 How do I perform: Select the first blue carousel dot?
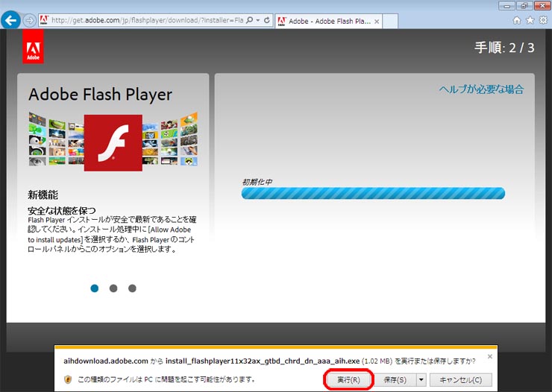[x=94, y=288]
